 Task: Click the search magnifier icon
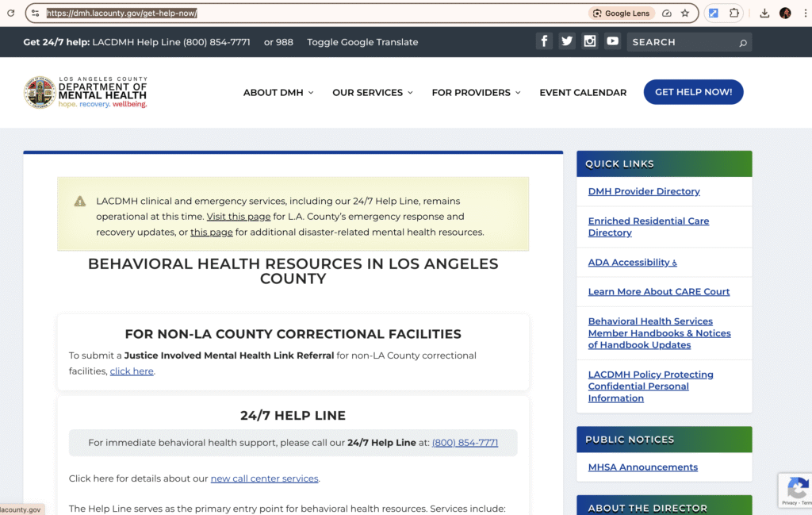pyautogui.click(x=743, y=43)
